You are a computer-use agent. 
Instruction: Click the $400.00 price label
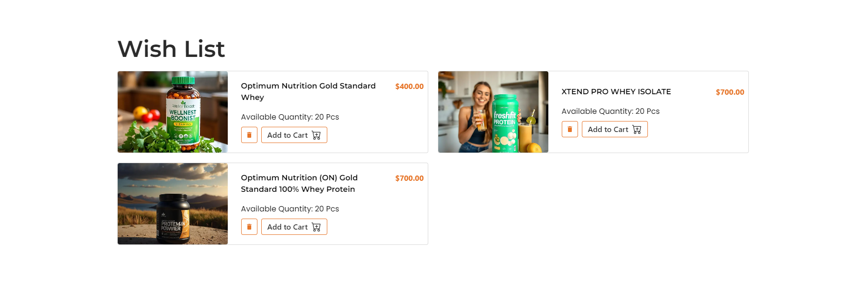pyautogui.click(x=409, y=87)
